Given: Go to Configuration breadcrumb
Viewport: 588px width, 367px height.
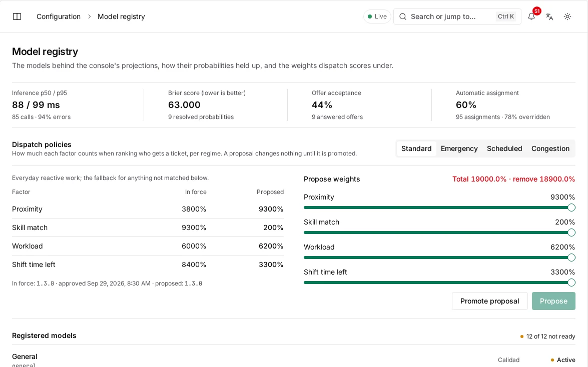Looking at the screenshot, I should click(x=59, y=16).
